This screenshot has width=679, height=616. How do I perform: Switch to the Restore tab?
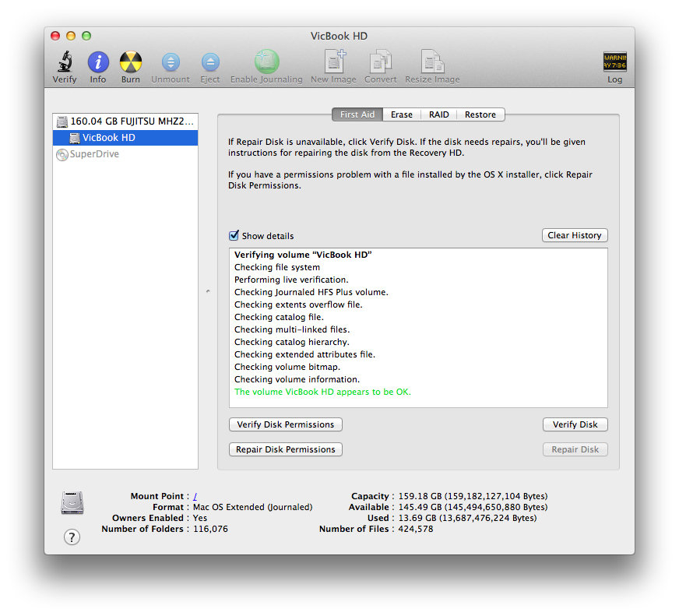480,114
